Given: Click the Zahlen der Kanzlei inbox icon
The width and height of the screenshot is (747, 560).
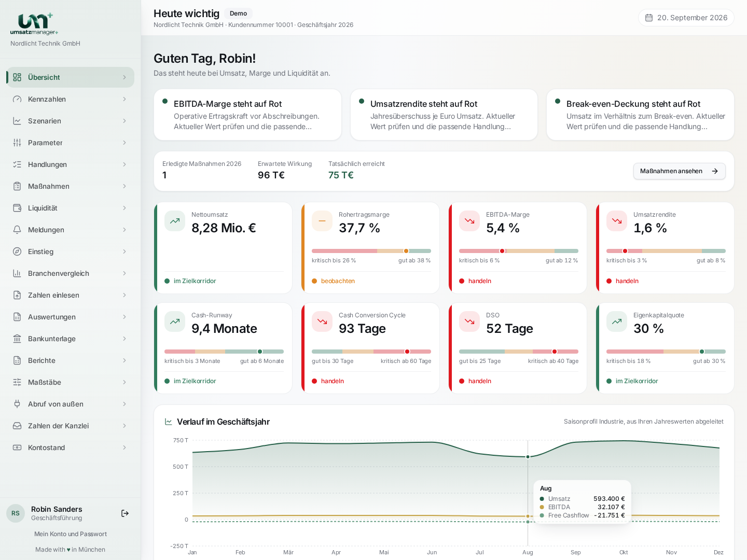Looking at the screenshot, I should point(17,426).
